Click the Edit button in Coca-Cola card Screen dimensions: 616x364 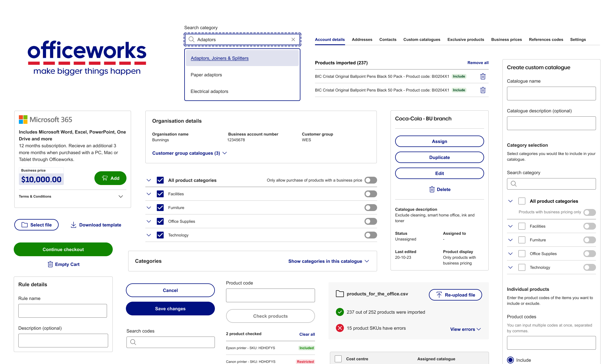point(439,173)
